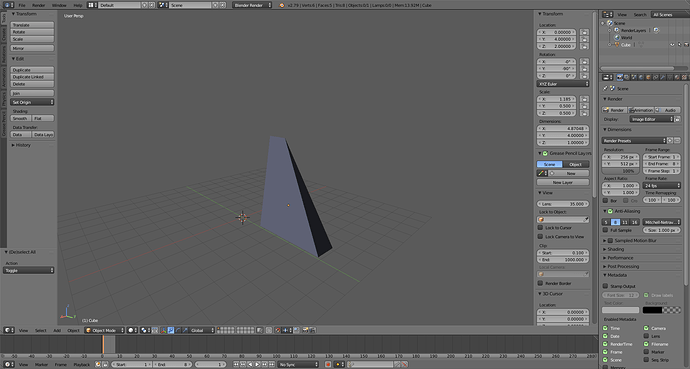Open the 3D view editor type selector
Screen dimensions: 690x369
pyautogui.click(x=9, y=330)
